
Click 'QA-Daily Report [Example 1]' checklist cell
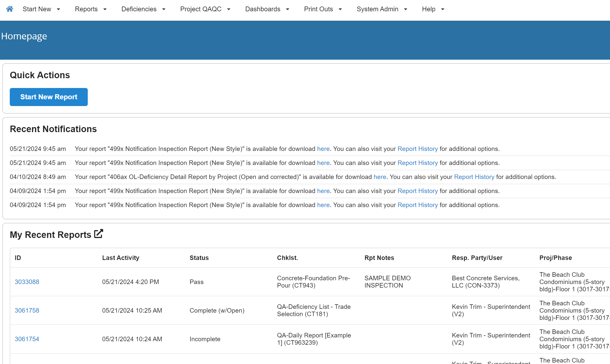(314, 339)
